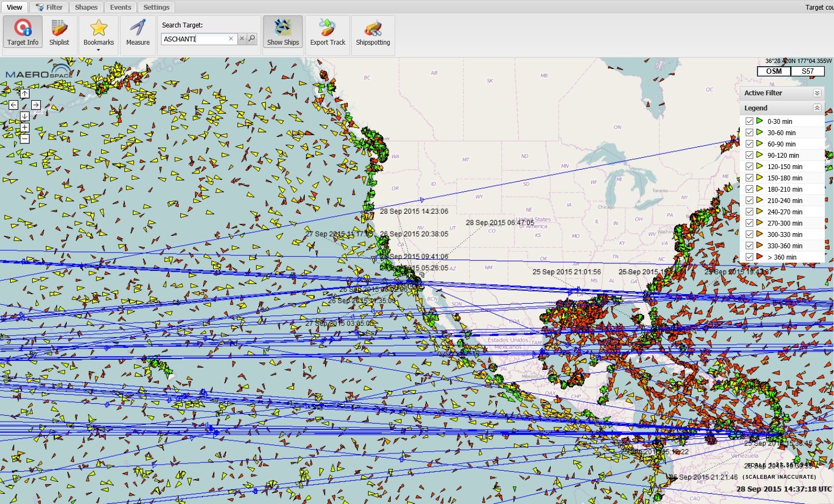Toggle the Show Ships button
The image size is (834, 504).
coord(283,32)
